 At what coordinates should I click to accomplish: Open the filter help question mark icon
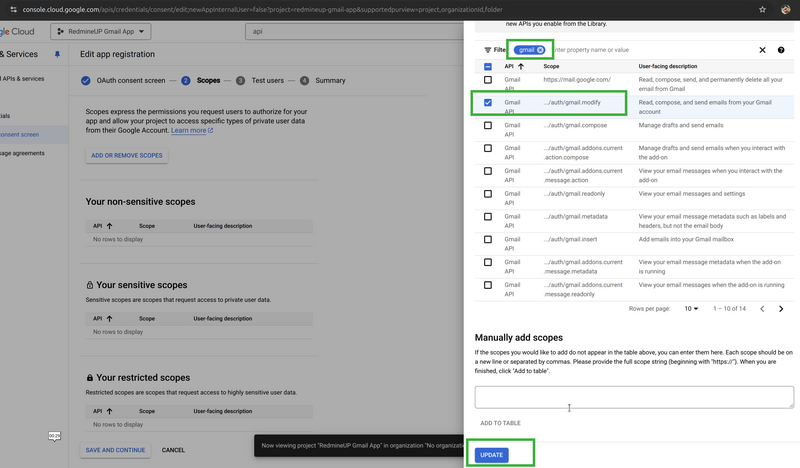[781, 50]
